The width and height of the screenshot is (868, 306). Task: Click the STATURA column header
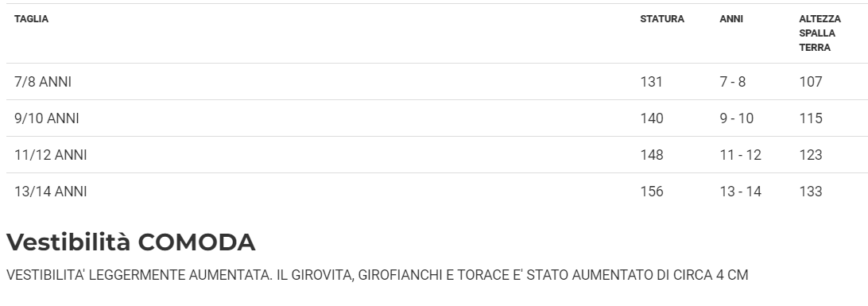[x=662, y=19]
